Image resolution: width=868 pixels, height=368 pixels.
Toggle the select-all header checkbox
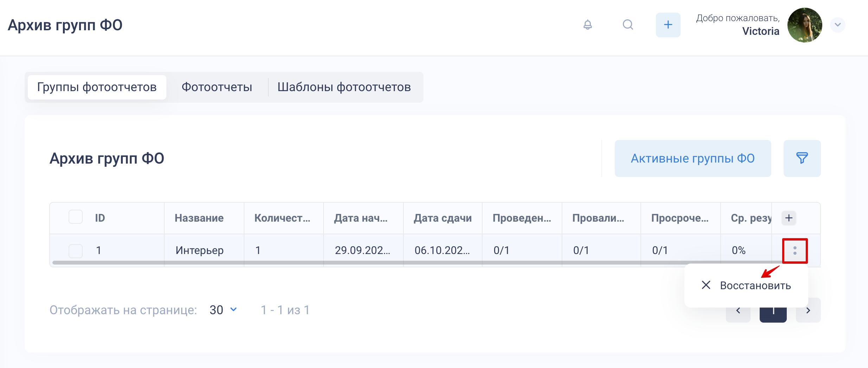tap(76, 217)
